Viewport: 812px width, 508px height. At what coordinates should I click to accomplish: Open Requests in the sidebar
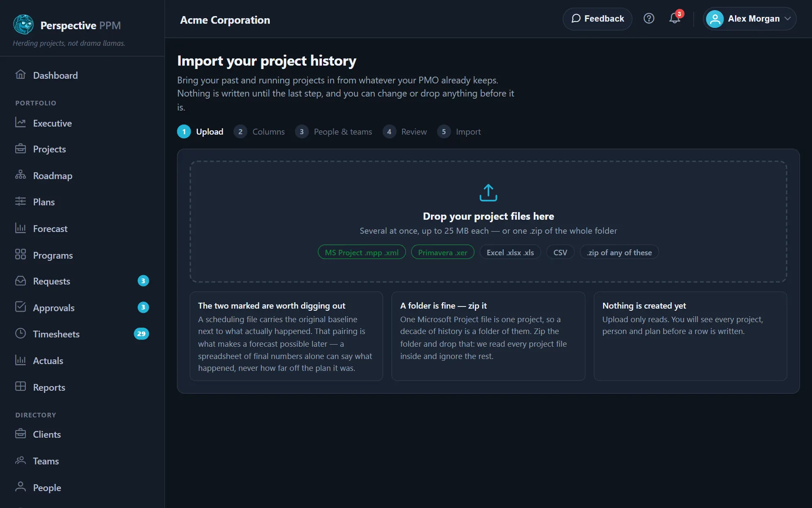82,281
